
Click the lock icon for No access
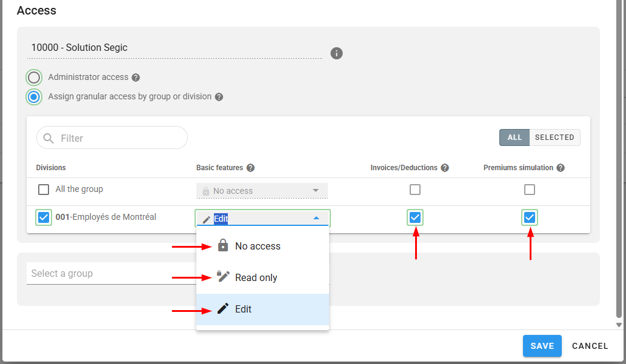pos(223,246)
